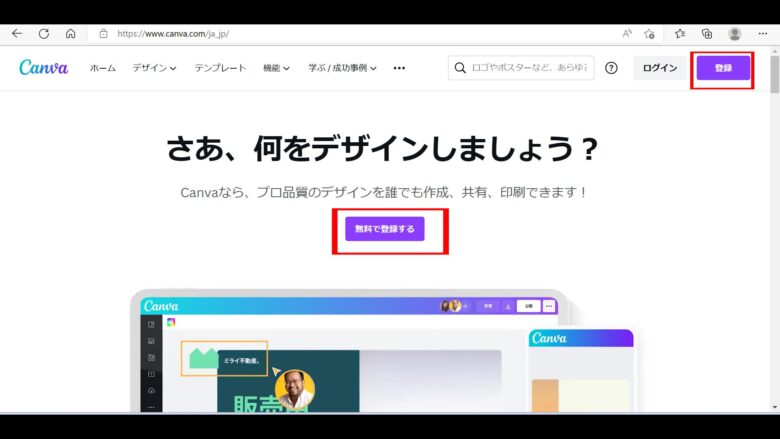Image resolution: width=780 pixels, height=439 pixels.
Task: Open browser profile avatar
Action: 735,34
